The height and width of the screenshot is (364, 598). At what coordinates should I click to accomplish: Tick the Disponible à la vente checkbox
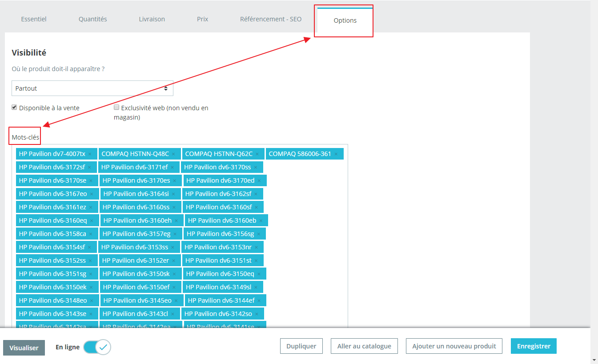(x=14, y=107)
